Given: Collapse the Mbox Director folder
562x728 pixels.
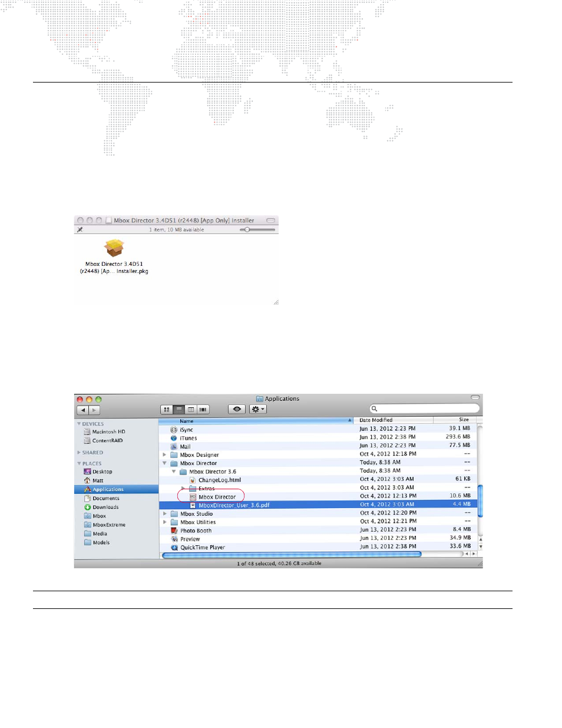Looking at the screenshot, I should 164,463.
